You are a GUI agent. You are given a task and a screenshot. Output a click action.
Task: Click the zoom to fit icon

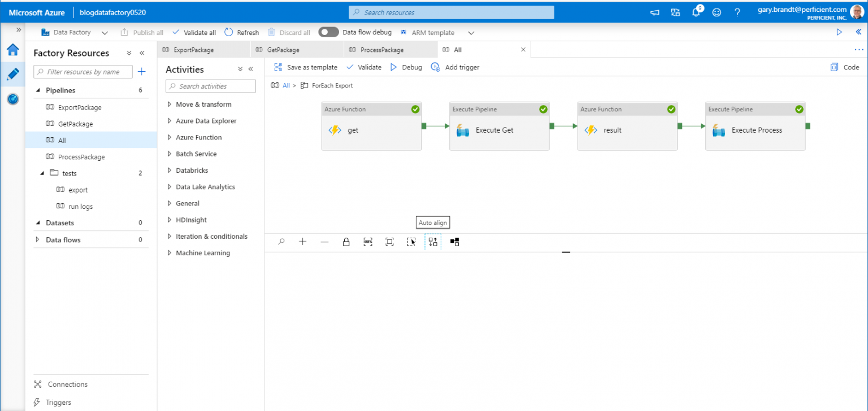pyautogui.click(x=389, y=242)
